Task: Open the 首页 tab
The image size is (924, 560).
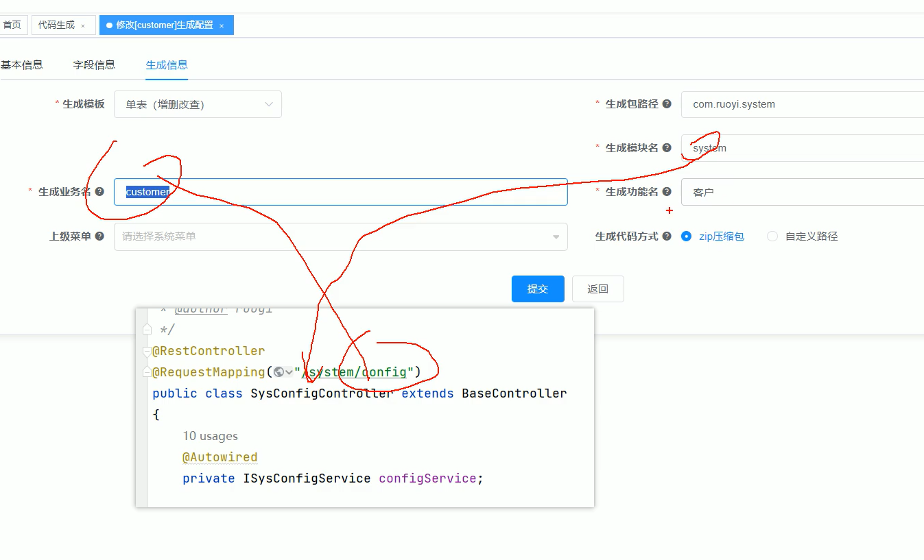Action: pyautogui.click(x=12, y=25)
